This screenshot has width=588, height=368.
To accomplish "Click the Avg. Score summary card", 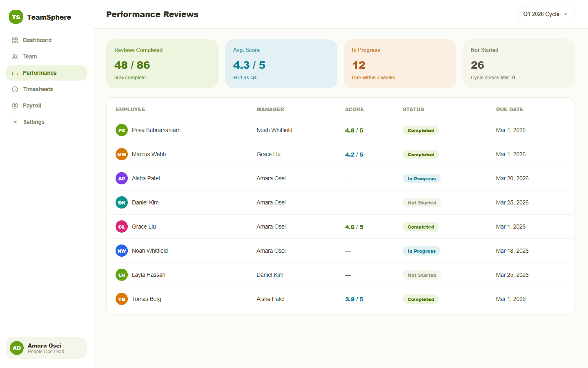I will click(281, 64).
